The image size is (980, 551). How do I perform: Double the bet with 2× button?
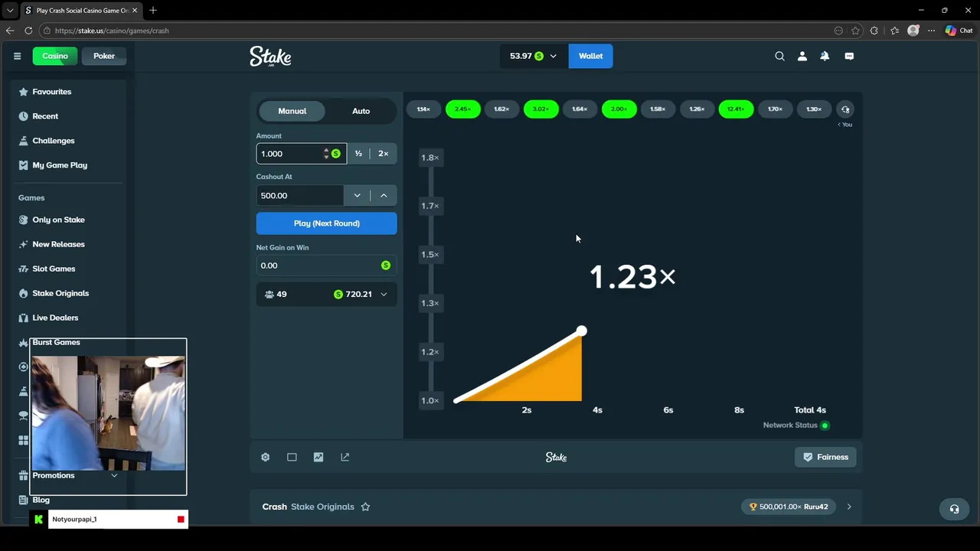pos(384,154)
